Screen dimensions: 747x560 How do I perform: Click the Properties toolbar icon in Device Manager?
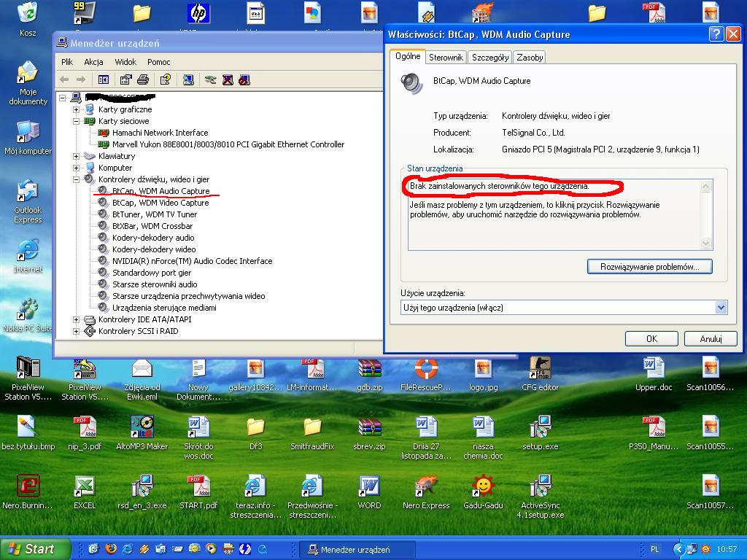125,79
